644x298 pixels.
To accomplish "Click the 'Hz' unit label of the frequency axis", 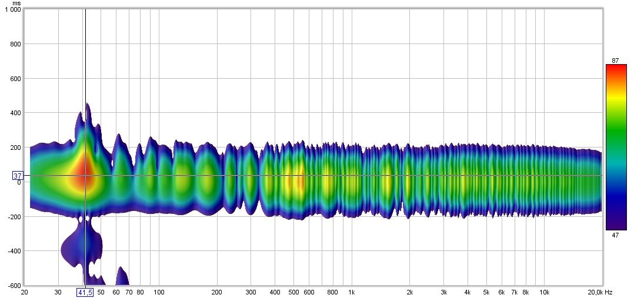I will 609,292.
